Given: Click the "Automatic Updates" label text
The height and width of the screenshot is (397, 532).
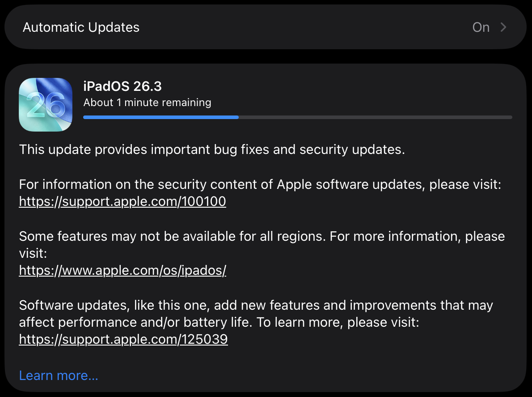Looking at the screenshot, I should (x=81, y=27).
